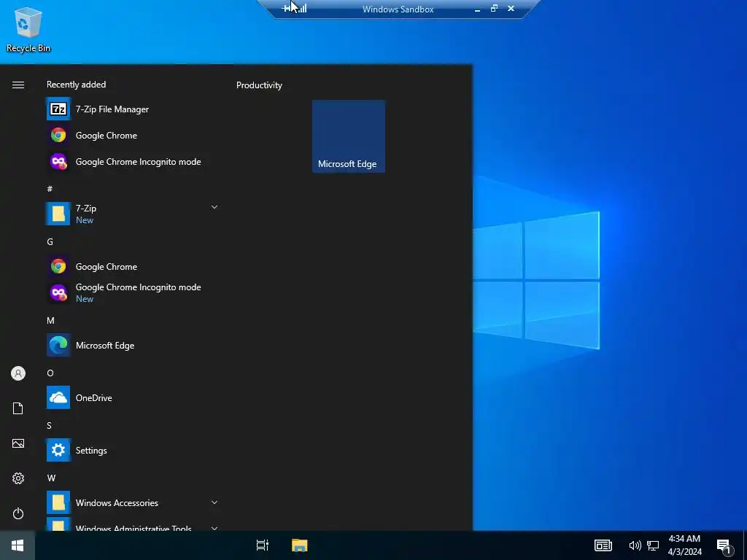
Task: Click the M letter section header
Action: tap(50, 321)
